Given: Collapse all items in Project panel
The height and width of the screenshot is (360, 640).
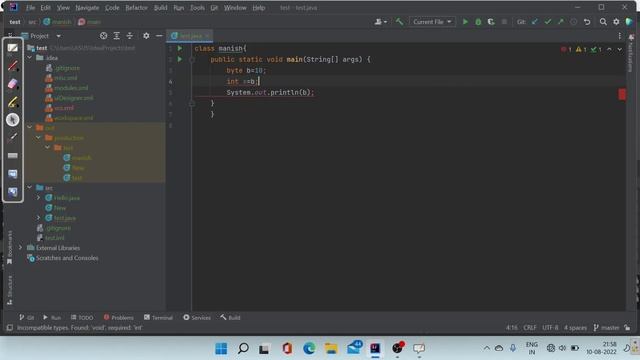Looking at the screenshot, I should (x=130, y=36).
